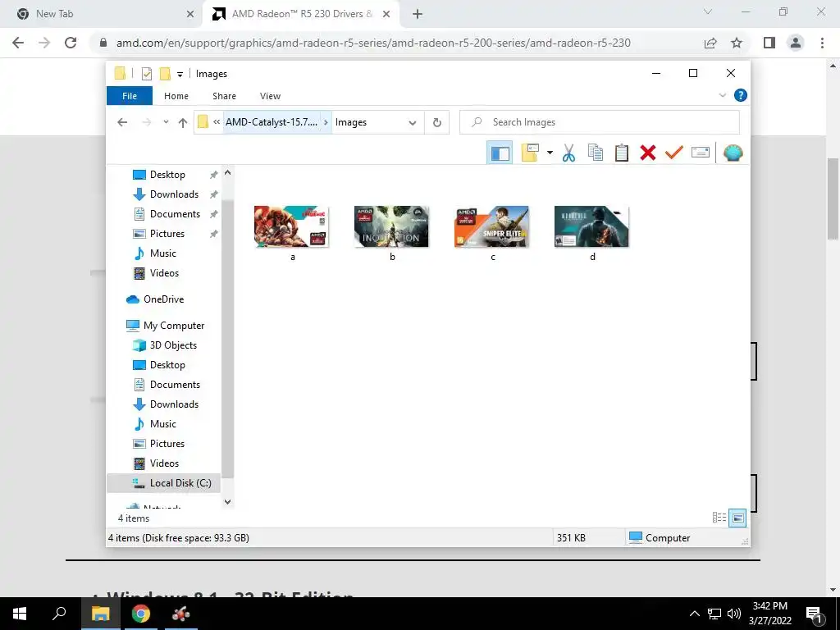Viewport: 840px width, 630px height.
Task: Click Chrome share page icon
Action: pyautogui.click(x=710, y=43)
